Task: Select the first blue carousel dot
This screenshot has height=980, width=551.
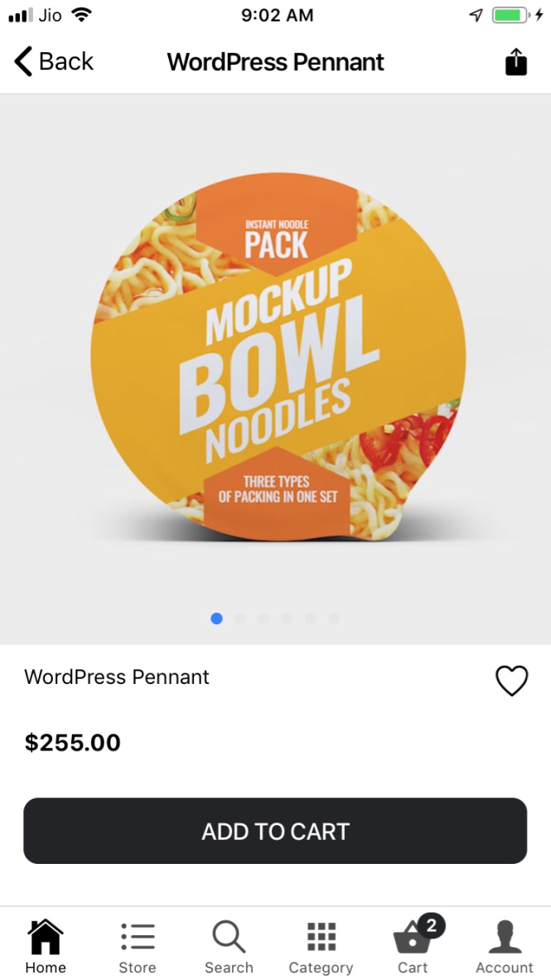Action: point(217,619)
